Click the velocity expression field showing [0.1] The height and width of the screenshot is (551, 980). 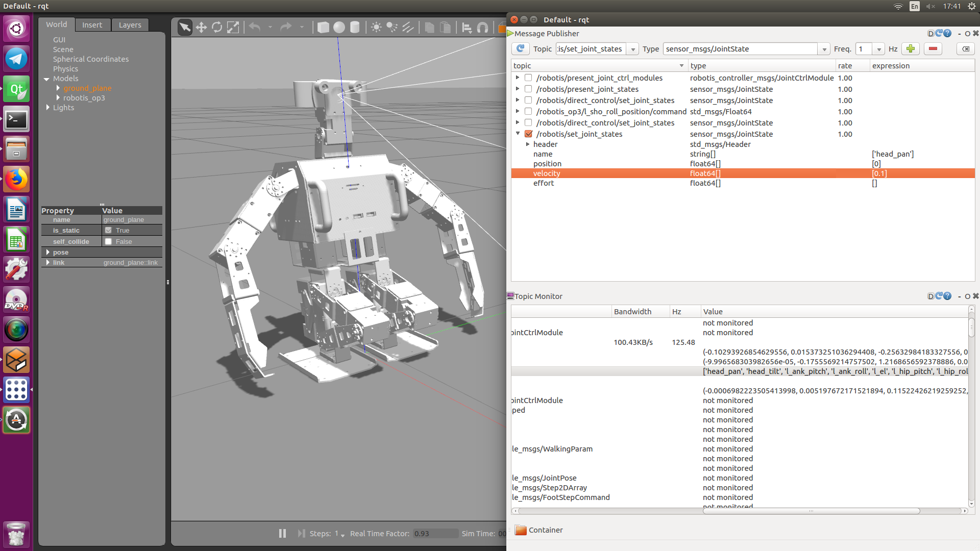(x=898, y=173)
